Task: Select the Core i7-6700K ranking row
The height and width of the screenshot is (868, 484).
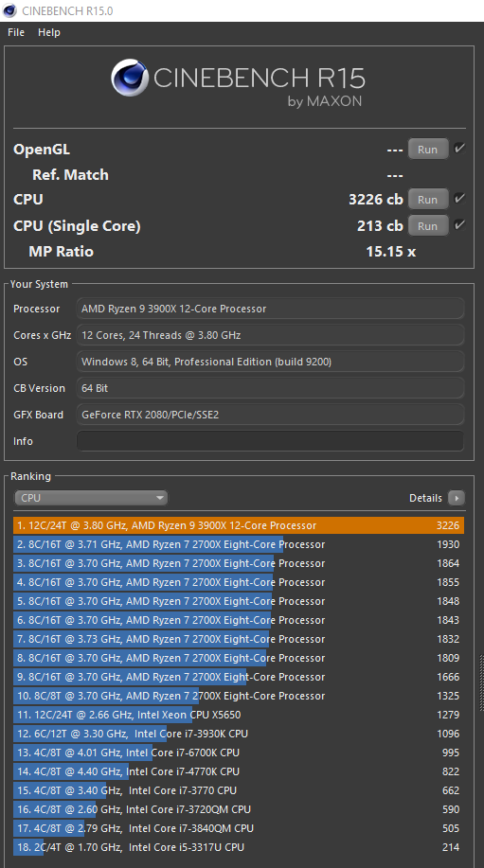Action: click(239, 753)
